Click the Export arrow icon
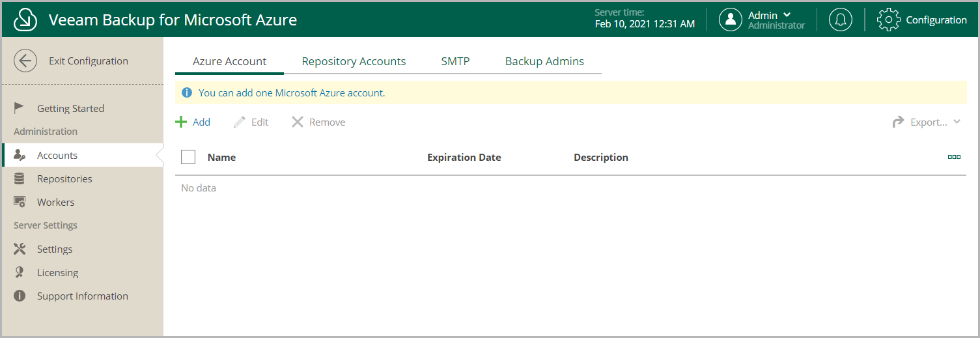This screenshot has width=980, height=338. pos(899,122)
